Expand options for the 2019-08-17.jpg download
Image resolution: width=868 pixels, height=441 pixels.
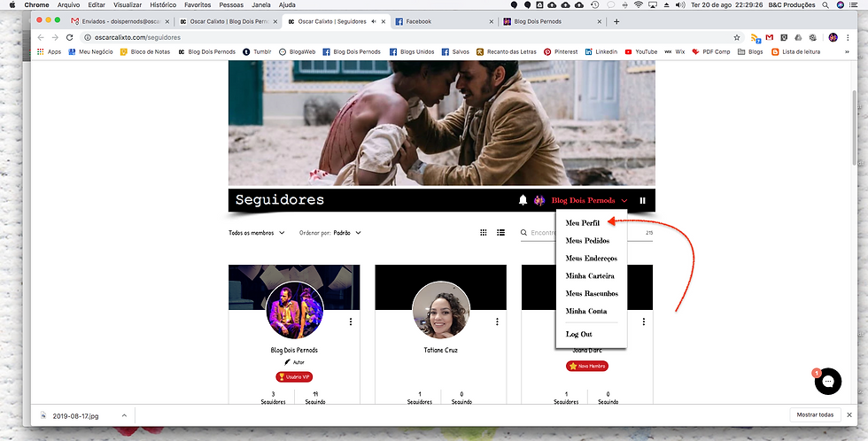(x=124, y=415)
